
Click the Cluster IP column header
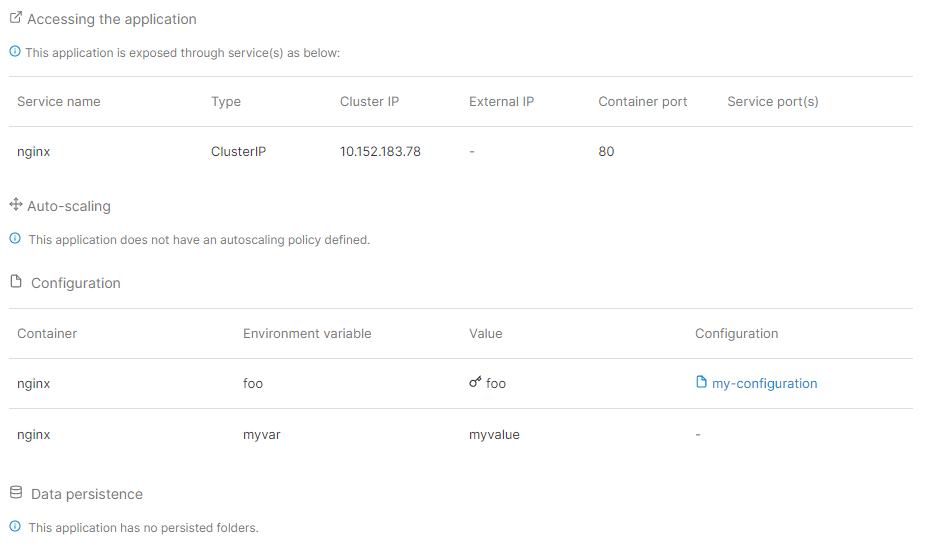click(x=369, y=101)
